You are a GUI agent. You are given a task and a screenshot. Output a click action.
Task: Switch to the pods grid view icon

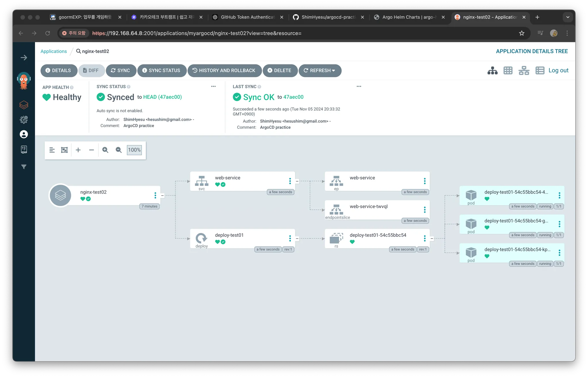pyautogui.click(x=508, y=70)
